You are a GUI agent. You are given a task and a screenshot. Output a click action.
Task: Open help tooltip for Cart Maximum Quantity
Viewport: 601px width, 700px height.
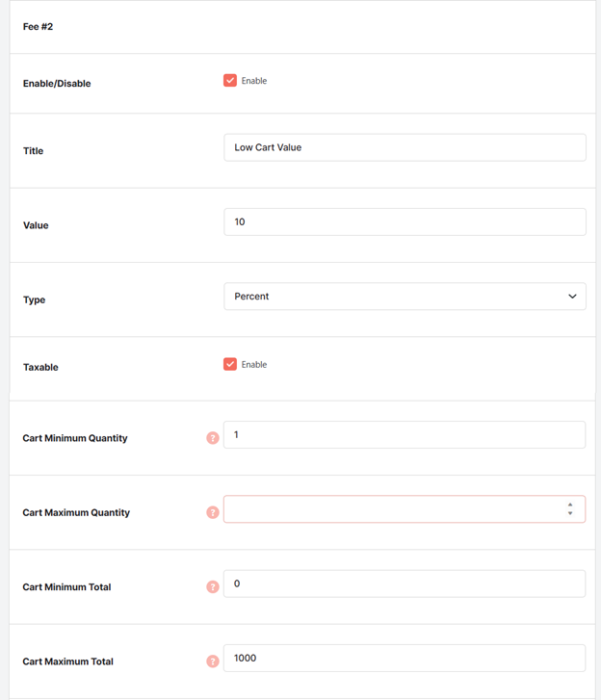(x=213, y=512)
